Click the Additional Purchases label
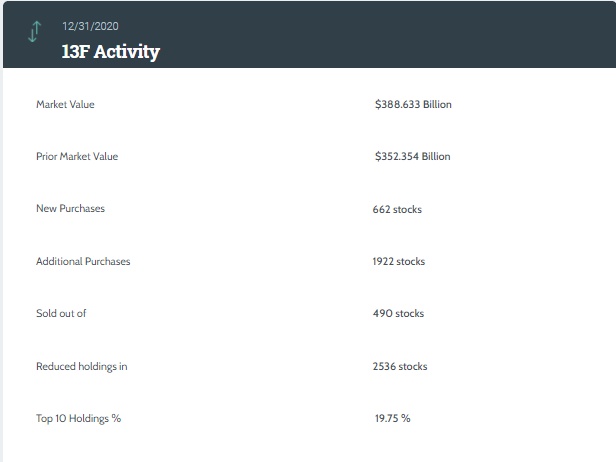Viewport: 616px width, 462px height. pyautogui.click(x=83, y=262)
